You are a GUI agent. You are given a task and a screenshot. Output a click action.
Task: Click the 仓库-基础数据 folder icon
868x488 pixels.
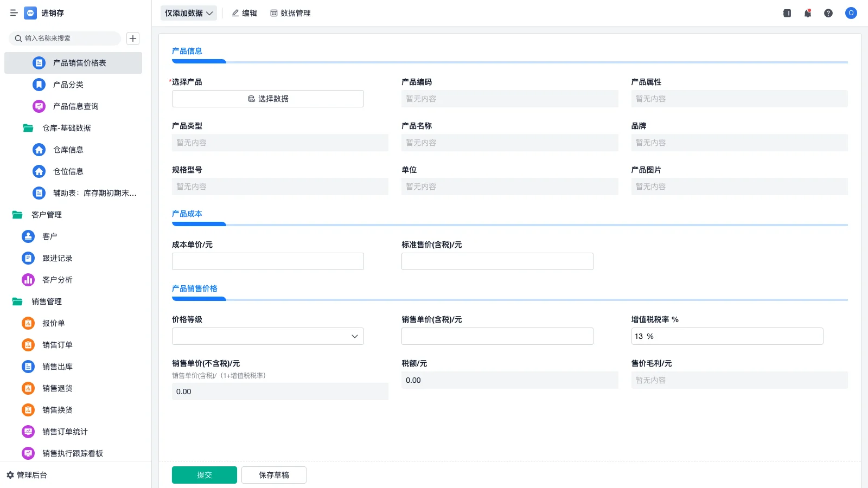(x=28, y=128)
